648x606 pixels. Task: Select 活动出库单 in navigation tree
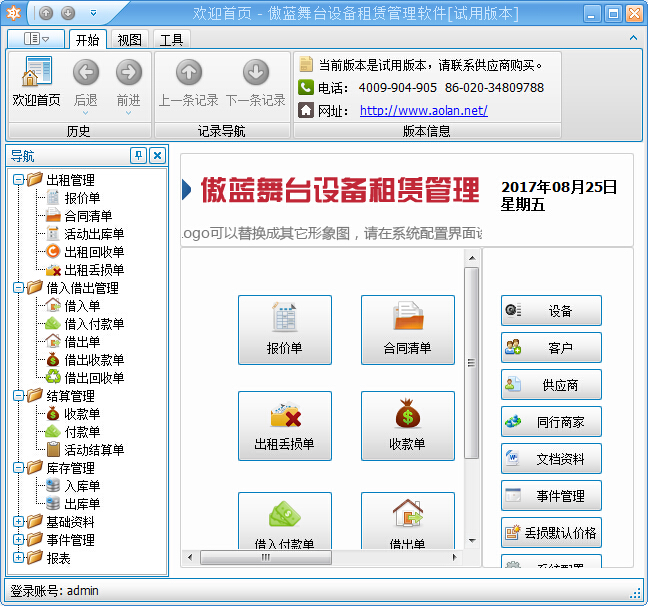point(94,234)
